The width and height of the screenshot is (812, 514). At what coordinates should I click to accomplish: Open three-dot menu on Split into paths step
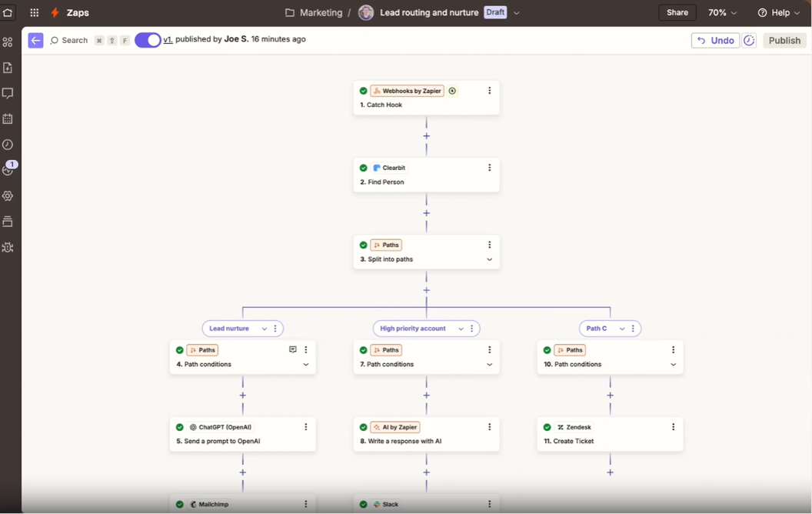pos(489,245)
